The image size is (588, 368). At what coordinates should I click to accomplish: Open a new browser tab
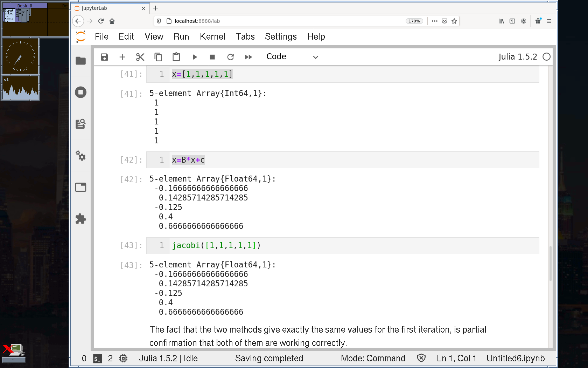156,8
